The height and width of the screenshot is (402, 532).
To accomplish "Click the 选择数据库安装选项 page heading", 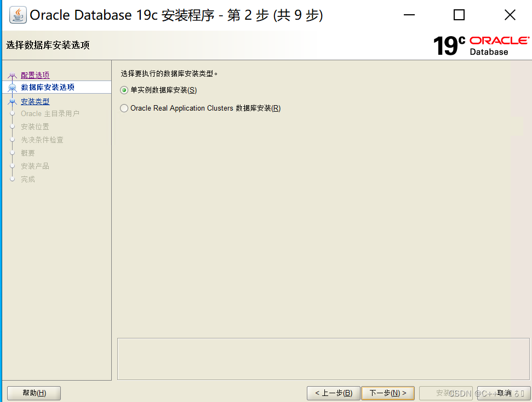I will point(48,45).
